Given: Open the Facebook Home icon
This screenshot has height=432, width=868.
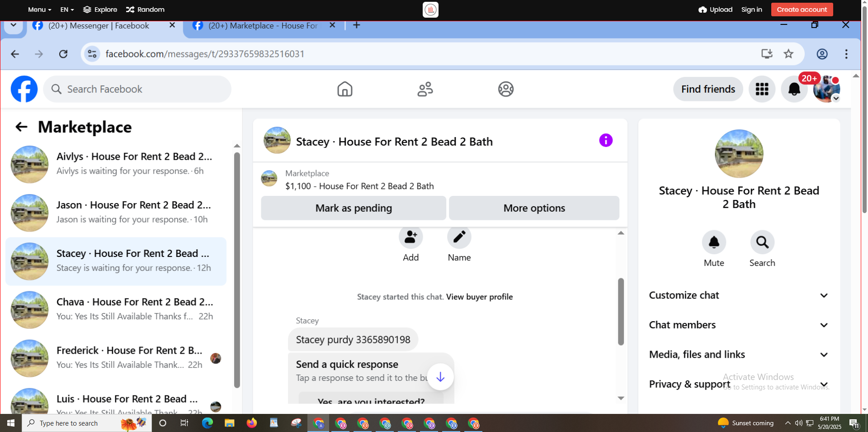Looking at the screenshot, I should [345, 89].
